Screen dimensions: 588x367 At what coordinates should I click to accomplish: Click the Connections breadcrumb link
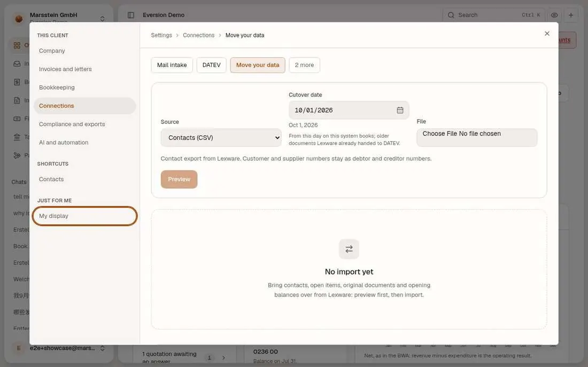pyautogui.click(x=199, y=35)
